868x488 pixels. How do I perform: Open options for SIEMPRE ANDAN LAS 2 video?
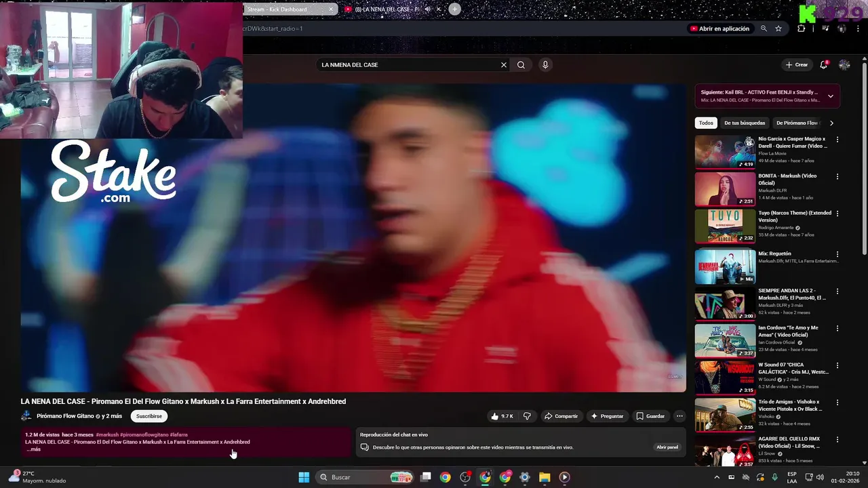[837, 291]
